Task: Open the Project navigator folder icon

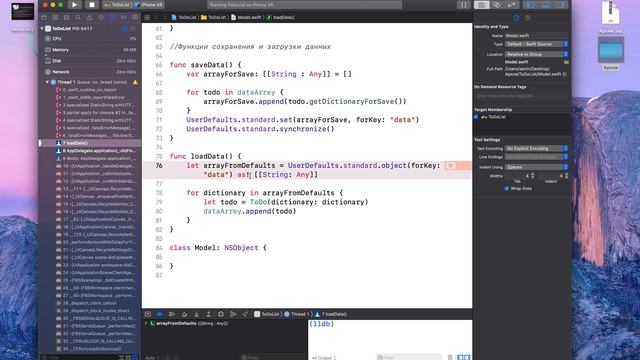Action: (x=44, y=18)
